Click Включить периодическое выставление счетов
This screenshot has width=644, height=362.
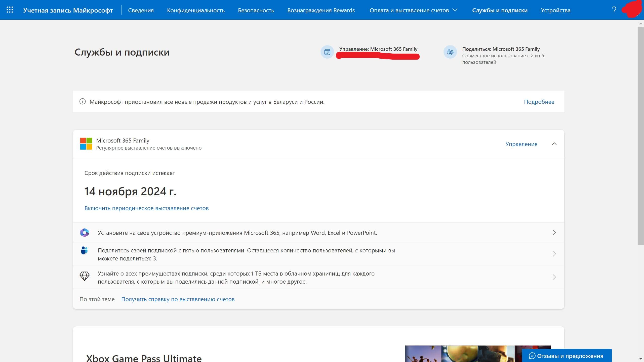click(x=146, y=208)
